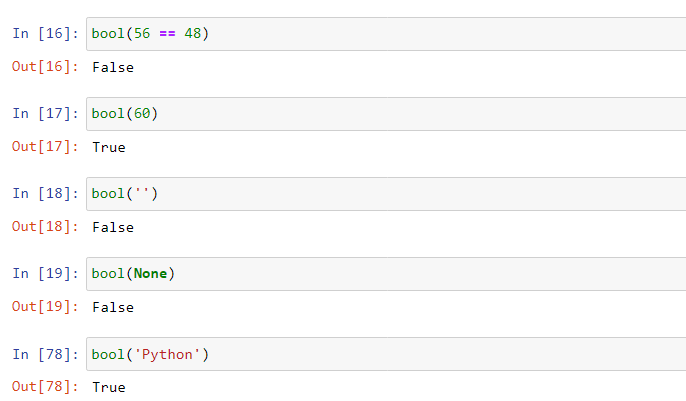Image resolution: width=686 pixels, height=401 pixels.
Task: Click the In [16] prompt label
Action: click(46, 34)
